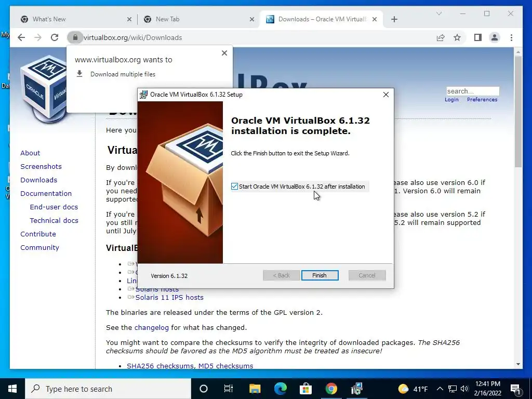The image size is (532, 399).
Task: Open Solaris 11 IPS hosts link
Action: pyautogui.click(x=169, y=298)
